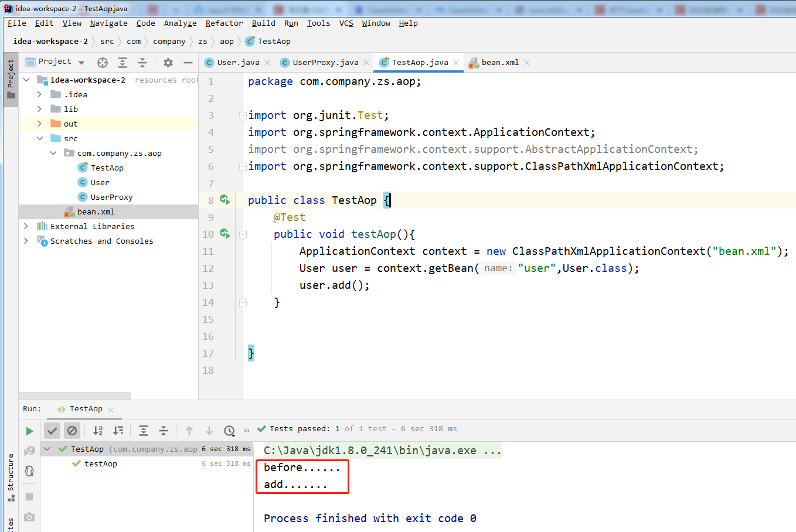Toggle the Project tool window side button

coord(11,80)
